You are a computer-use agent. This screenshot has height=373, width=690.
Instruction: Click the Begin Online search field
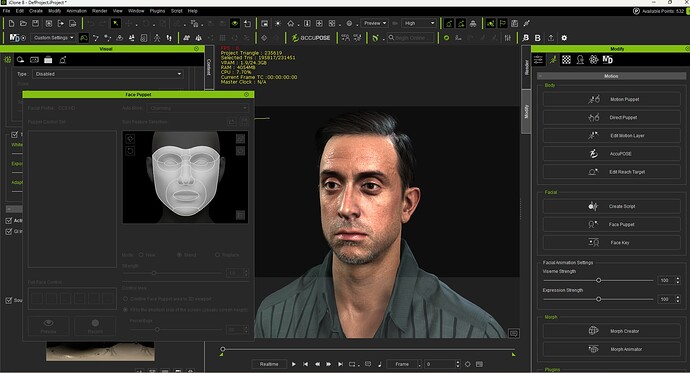point(411,38)
